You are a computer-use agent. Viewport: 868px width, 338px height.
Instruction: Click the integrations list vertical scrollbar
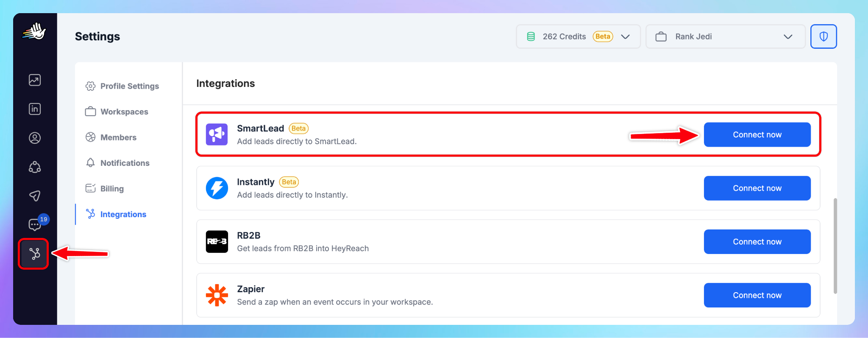[835, 246]
